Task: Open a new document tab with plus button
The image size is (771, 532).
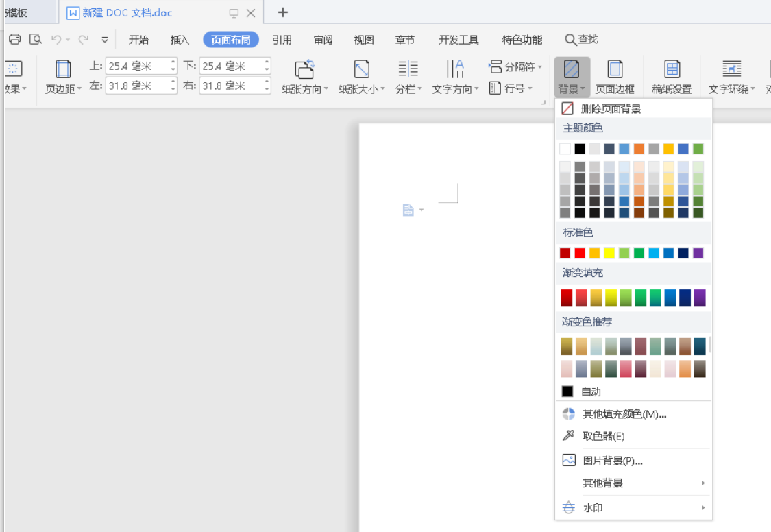Action: [282, 12]
